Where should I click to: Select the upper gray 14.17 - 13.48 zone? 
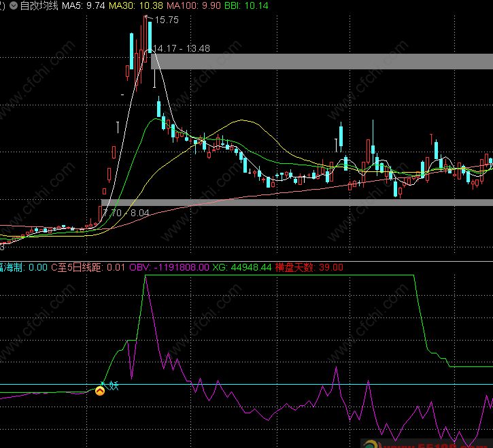point(320,61)
